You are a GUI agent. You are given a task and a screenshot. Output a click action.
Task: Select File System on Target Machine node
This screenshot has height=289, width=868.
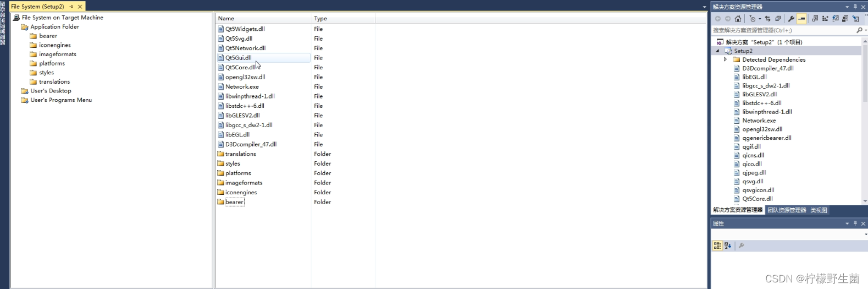[62, 18]
